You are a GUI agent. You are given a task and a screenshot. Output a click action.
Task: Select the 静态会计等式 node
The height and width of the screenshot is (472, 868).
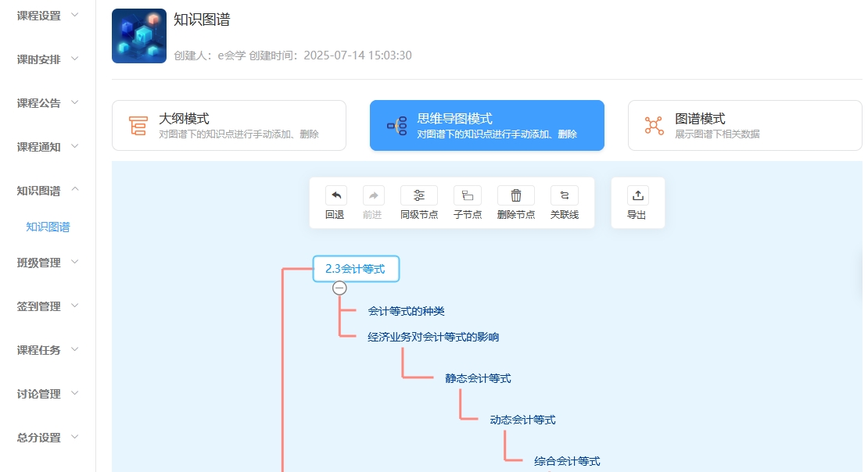478,378
